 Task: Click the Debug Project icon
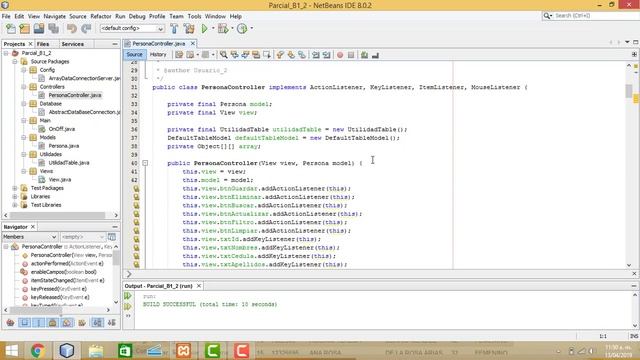pyautogui.click(x=223, y=29)
